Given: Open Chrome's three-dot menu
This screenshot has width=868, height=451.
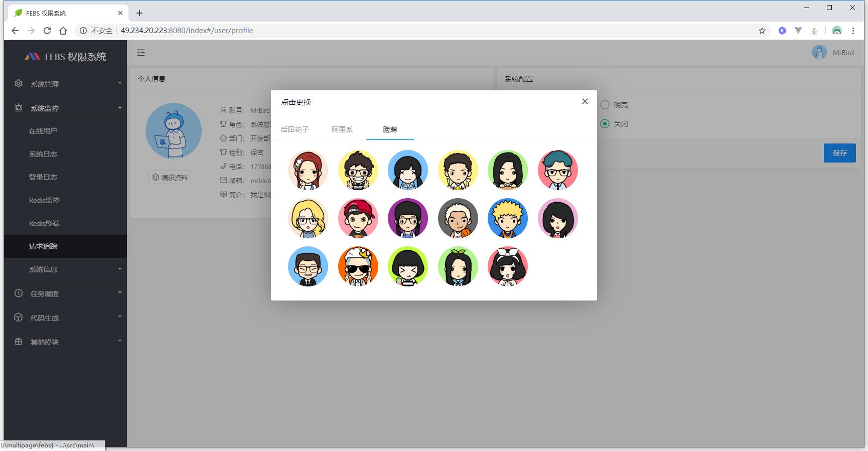Looking at the screenshot, I should 853,31.
